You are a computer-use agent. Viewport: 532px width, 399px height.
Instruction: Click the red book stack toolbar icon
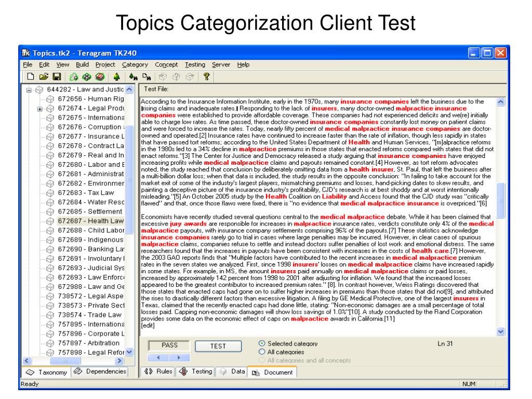click(x=100, y=77)
